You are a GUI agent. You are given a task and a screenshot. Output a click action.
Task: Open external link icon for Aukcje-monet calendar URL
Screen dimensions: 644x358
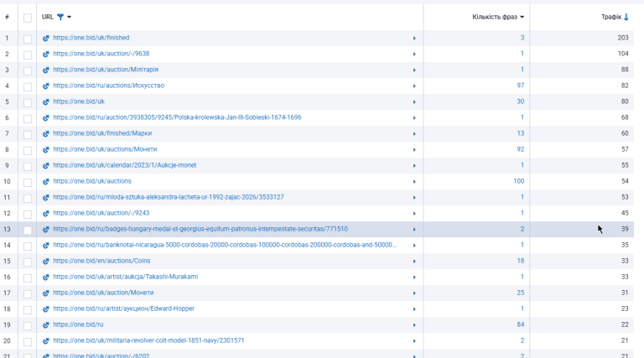coord(45,166)
